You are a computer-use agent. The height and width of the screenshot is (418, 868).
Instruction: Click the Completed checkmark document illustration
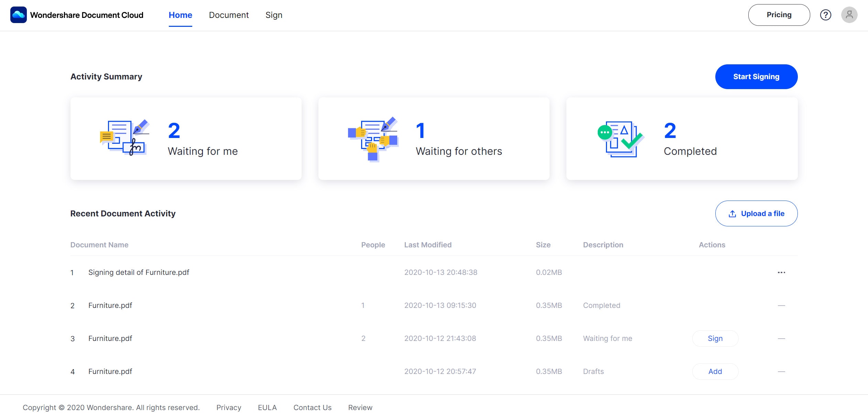[x=621, y=139]
